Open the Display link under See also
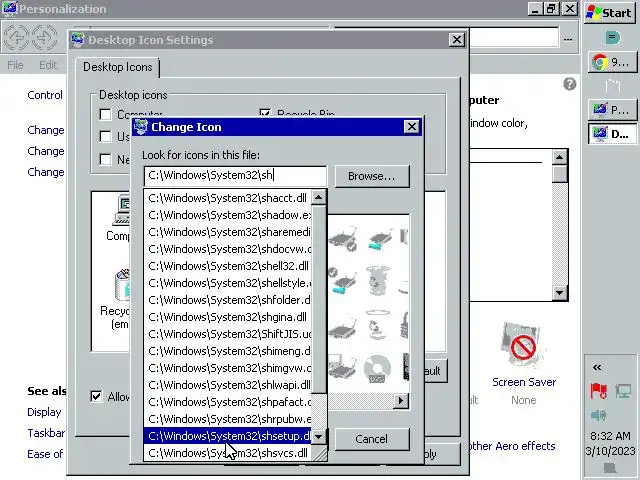The height and width of the screenshot is (480, 640). 44,412
